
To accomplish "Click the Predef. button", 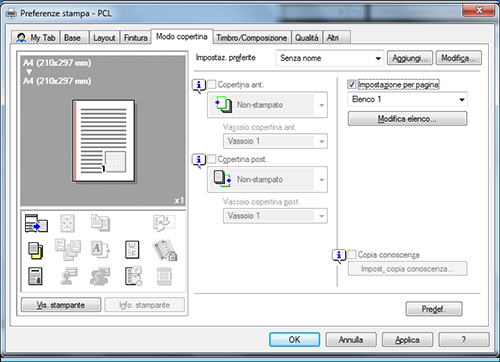I will pyautogui.click(x=434, y=309).
